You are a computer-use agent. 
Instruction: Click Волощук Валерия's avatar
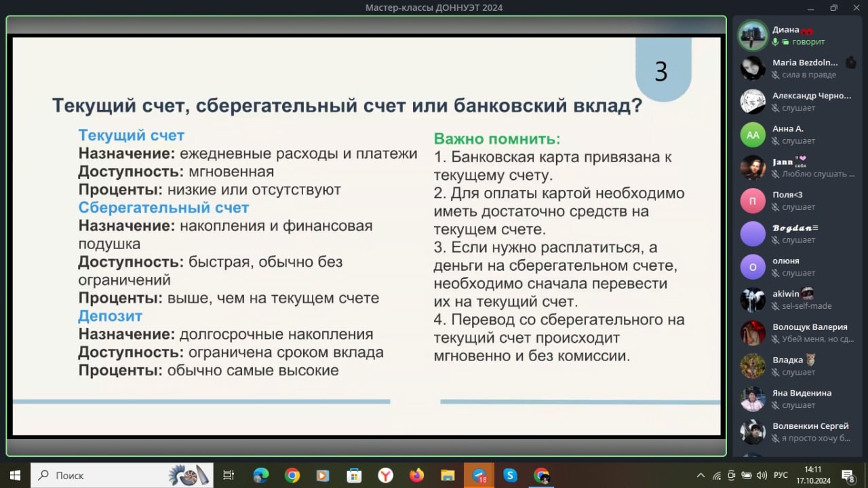[x=753, y=333]
